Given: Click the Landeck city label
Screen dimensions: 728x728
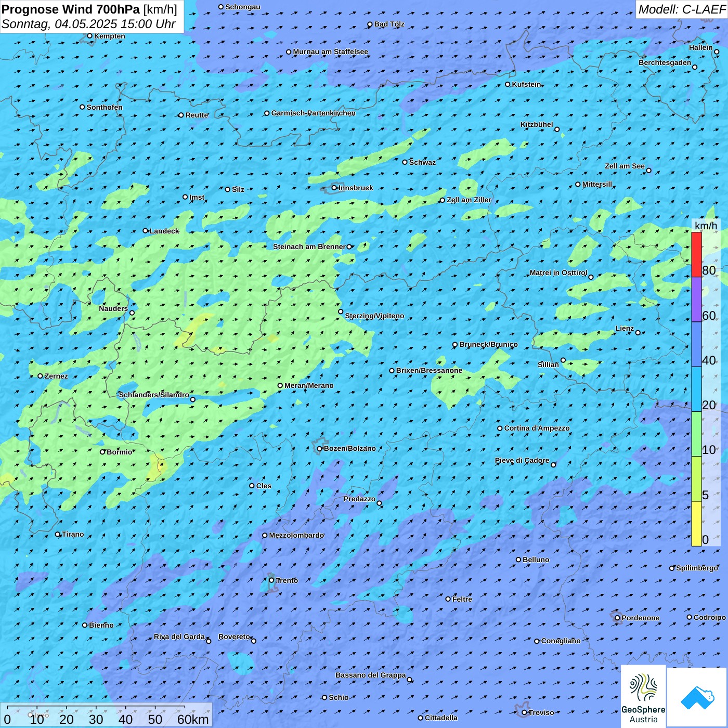Looking at the screenshot, I should click(164, 231).
